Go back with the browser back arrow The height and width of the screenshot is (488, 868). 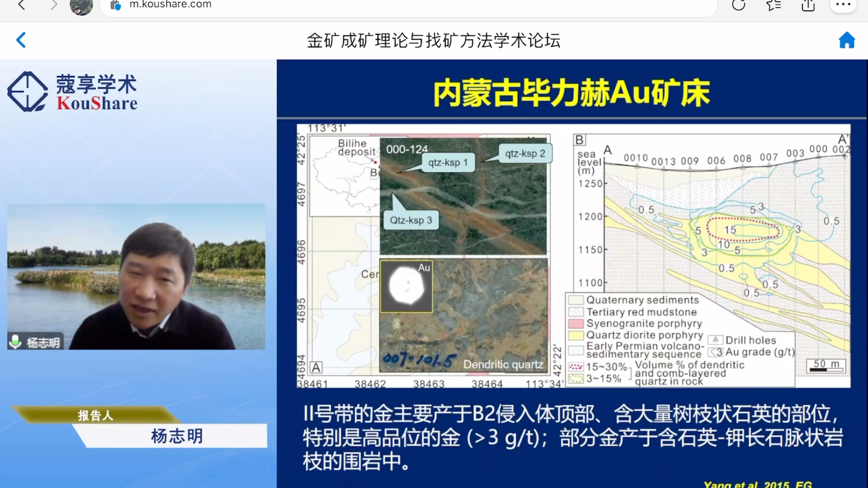tap(22, 5)
